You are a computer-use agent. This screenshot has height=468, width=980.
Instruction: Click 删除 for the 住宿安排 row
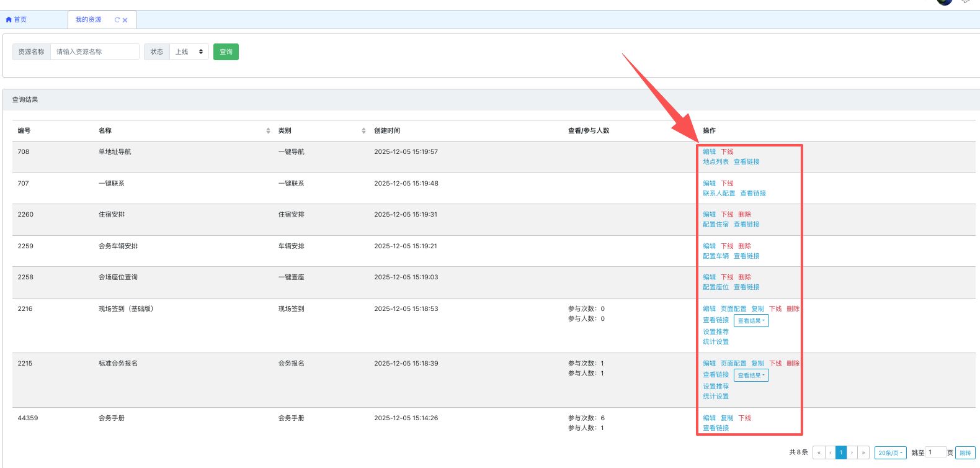tap(744, 215)
